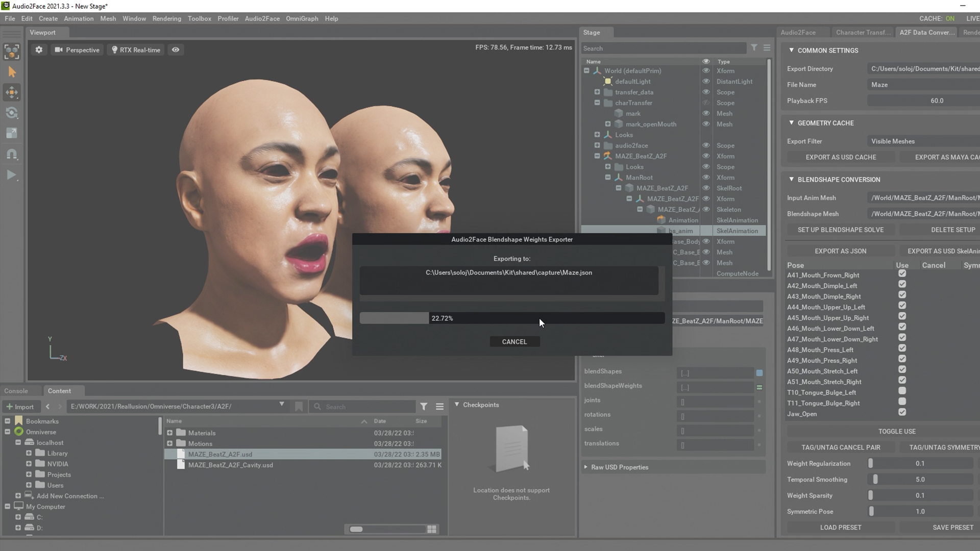Select the Scale tool in left toolbar
The width and height of the screenshot is (980, 551).
(x=12, y=133)
